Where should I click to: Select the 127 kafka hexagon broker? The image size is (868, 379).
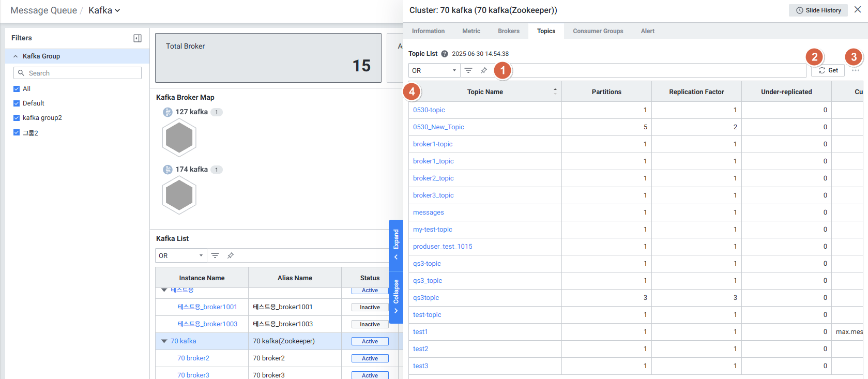[179, 138]
